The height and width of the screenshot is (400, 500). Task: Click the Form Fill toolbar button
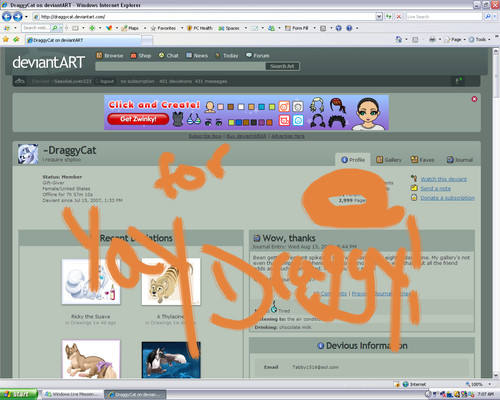pyautogui.click(x=296, y=28)
